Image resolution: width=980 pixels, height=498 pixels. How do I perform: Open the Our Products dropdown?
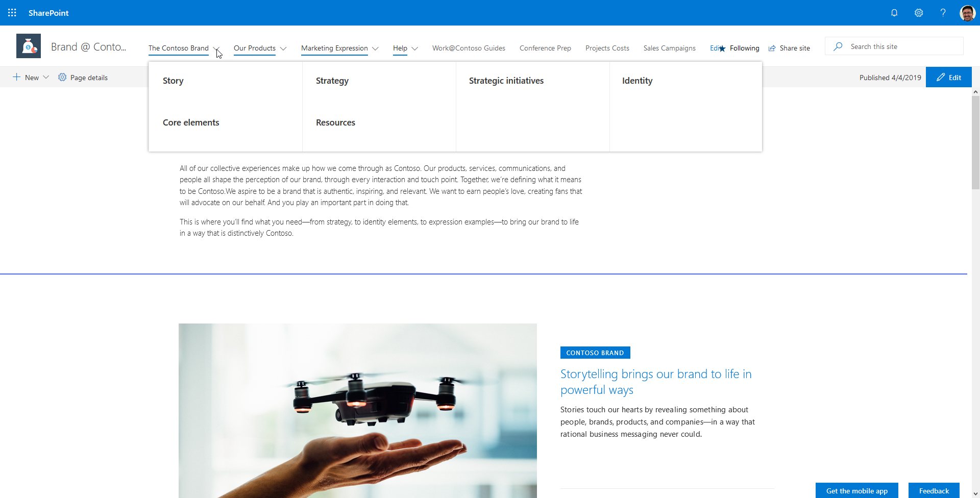(260, 48)
